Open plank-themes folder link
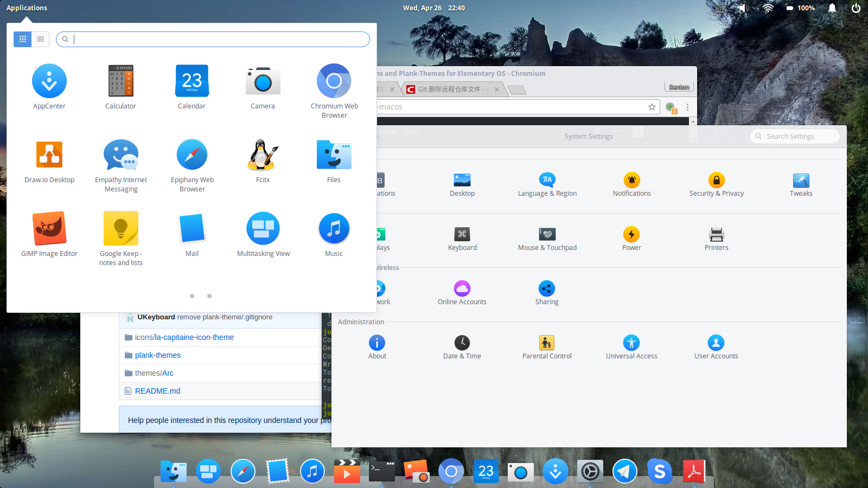This screenshot has width=868, height=488. [x=158, y=355]
